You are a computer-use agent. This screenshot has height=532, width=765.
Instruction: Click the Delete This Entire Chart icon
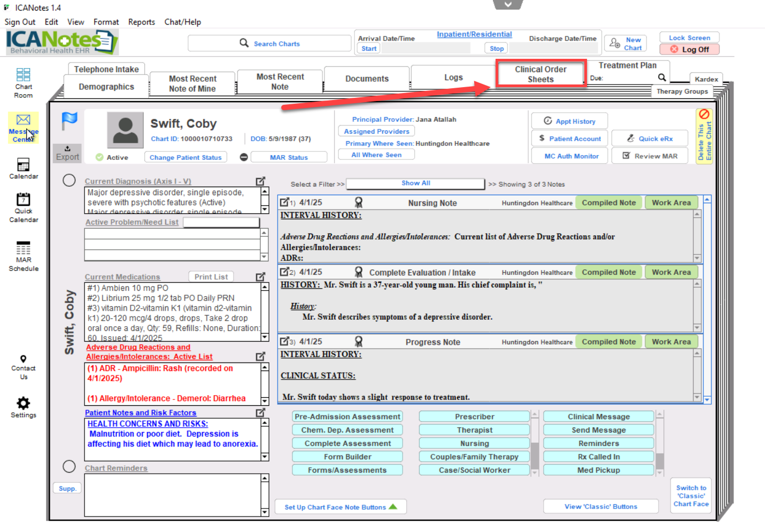tap(704, 114)
